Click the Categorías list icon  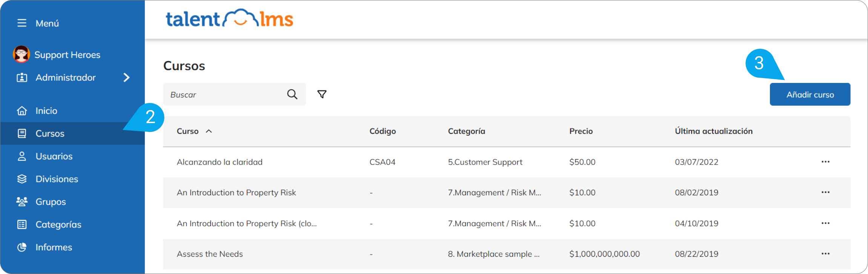coord(22,224)
